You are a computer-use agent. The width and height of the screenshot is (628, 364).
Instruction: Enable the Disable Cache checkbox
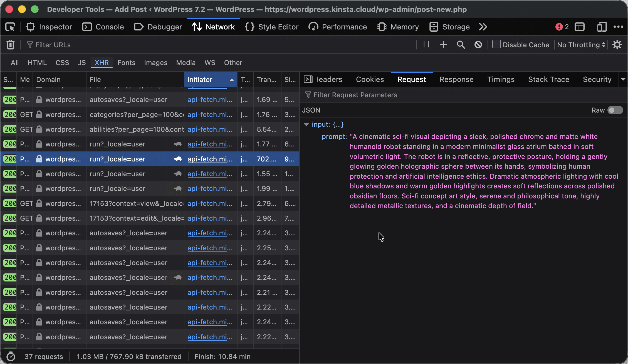pos(496,44)
